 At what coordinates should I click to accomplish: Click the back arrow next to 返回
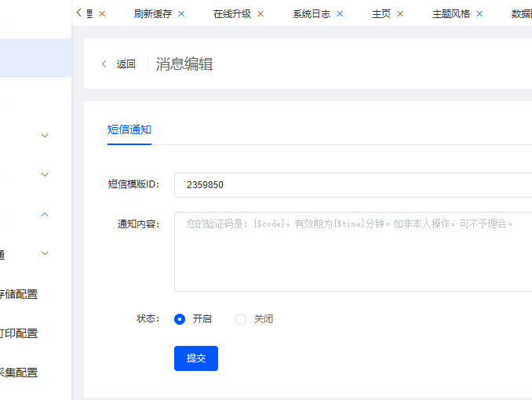coord(104,64)
